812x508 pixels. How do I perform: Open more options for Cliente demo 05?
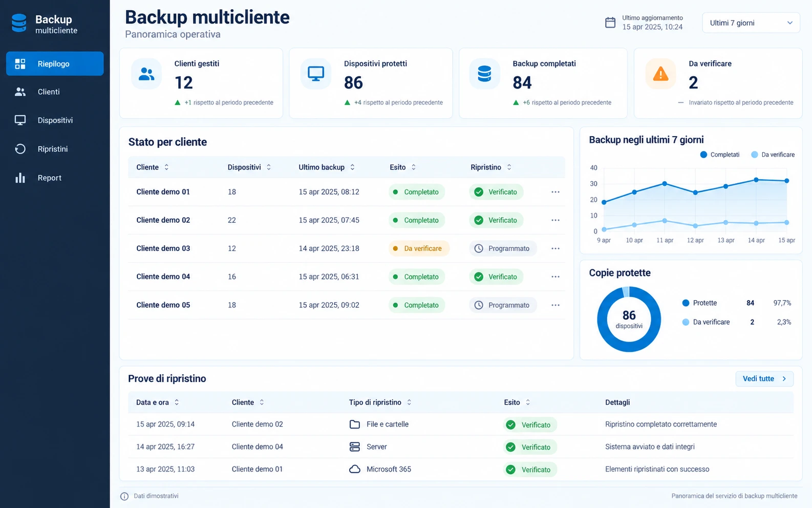(x=555, y=305)
